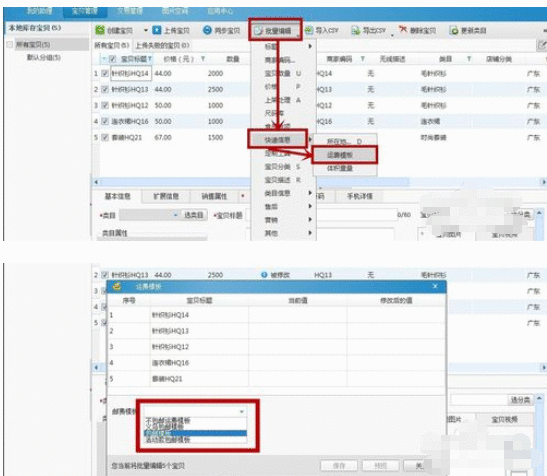Toggle checkbox for row HQ14 in upper table

[105, 73]
